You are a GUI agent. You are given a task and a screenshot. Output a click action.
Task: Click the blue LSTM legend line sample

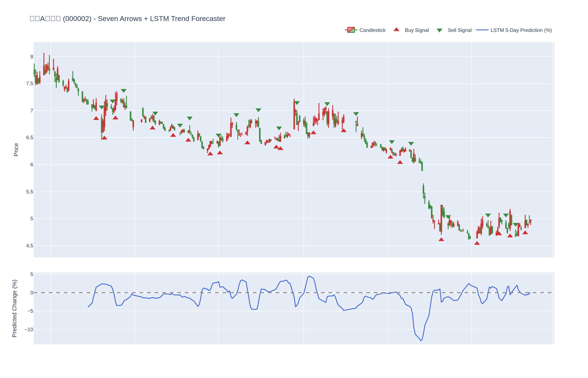[x=482, y=30]
